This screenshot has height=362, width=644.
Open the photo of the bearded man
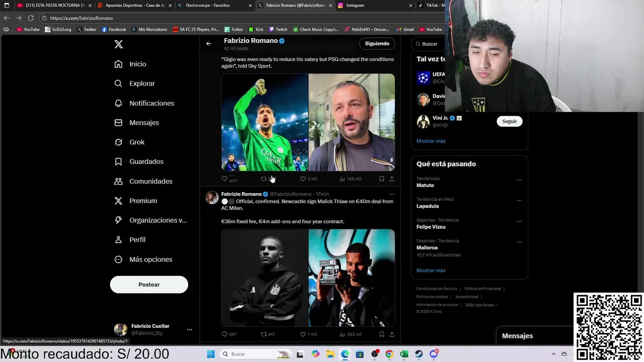click(352, 122)
